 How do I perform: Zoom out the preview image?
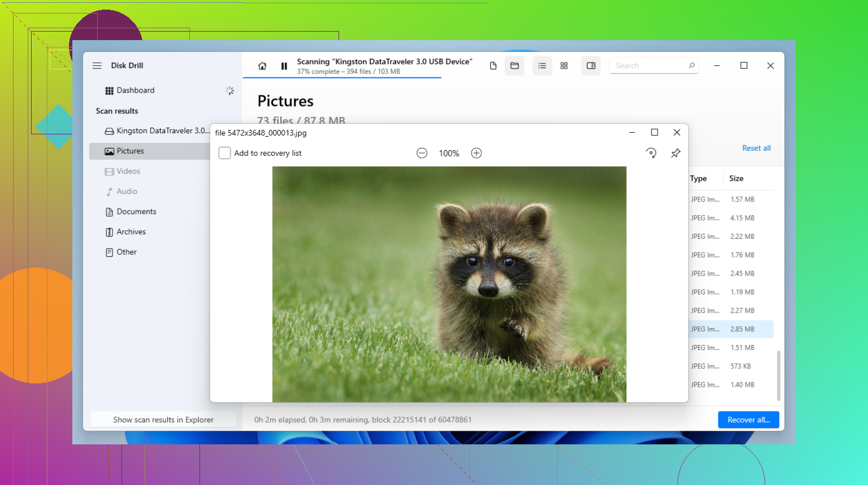pos(422,153)
